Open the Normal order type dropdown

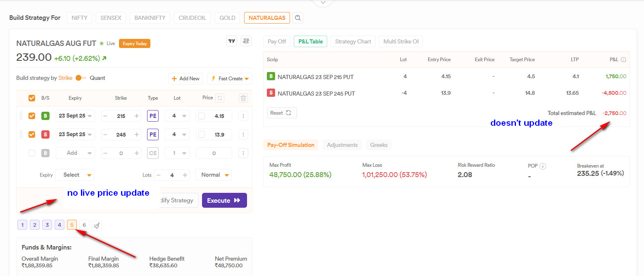tap(213, 175)
